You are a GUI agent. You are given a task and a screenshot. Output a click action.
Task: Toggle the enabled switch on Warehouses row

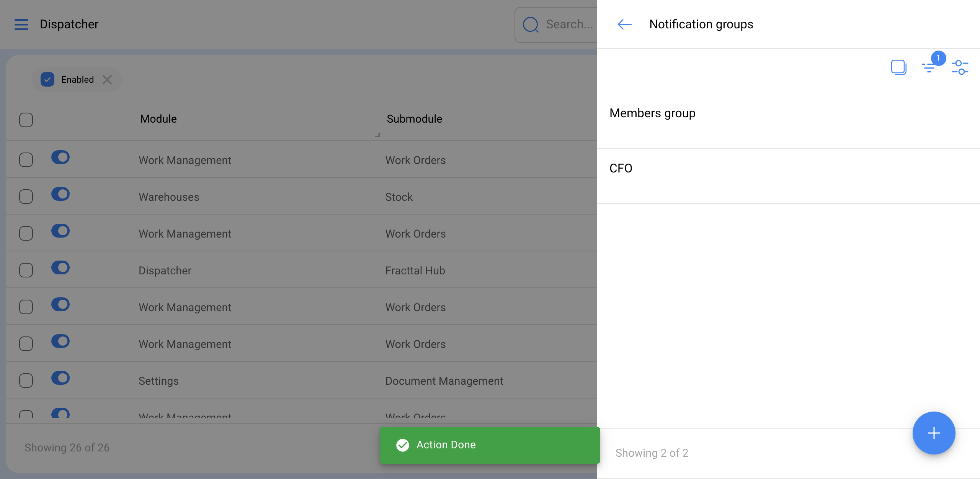click(60, 194)
